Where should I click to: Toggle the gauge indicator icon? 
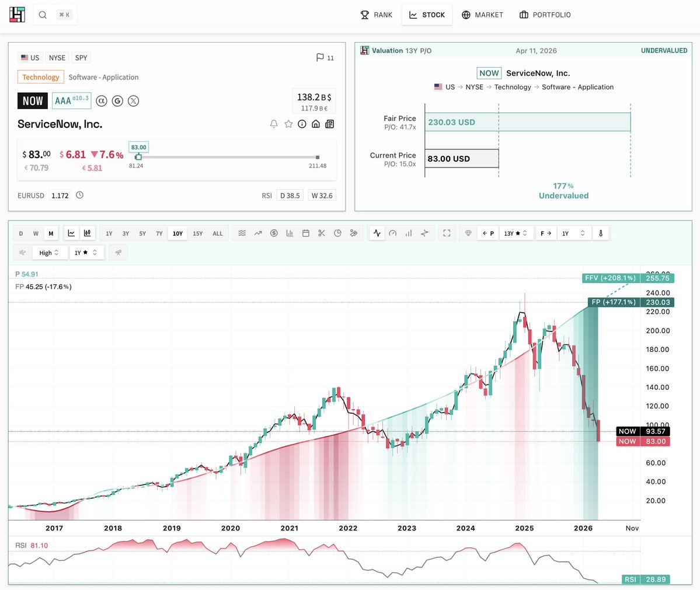(393, 233)
